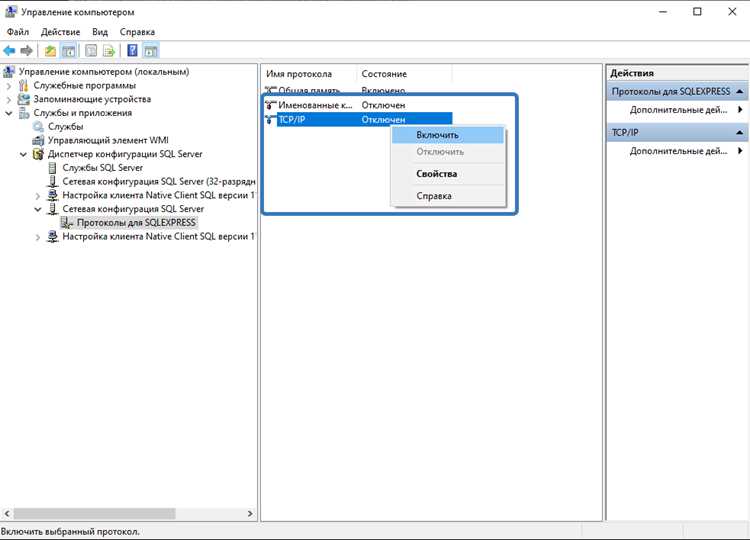Open Дополнительные действия submenu under Протоколы для SQLEXPRESS
The width and height of the screenshot is (750, 540).
coord(678,110)
